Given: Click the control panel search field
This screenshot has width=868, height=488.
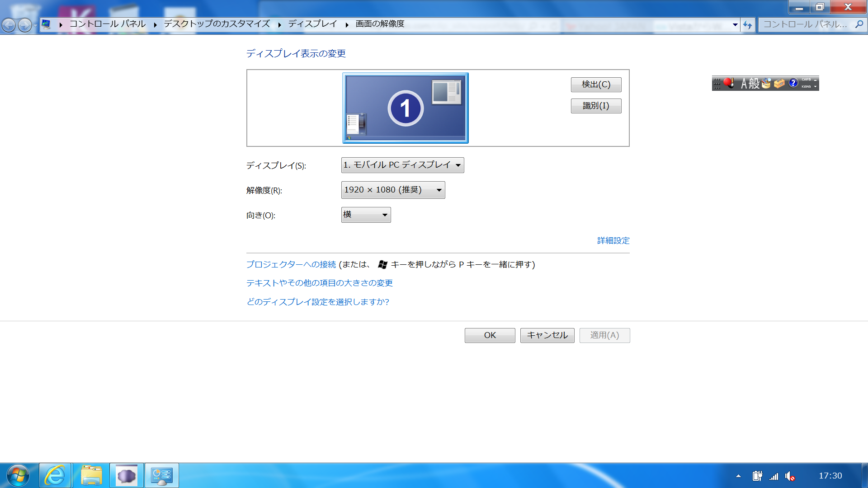Looking at the screenshot, I should 806,24.
